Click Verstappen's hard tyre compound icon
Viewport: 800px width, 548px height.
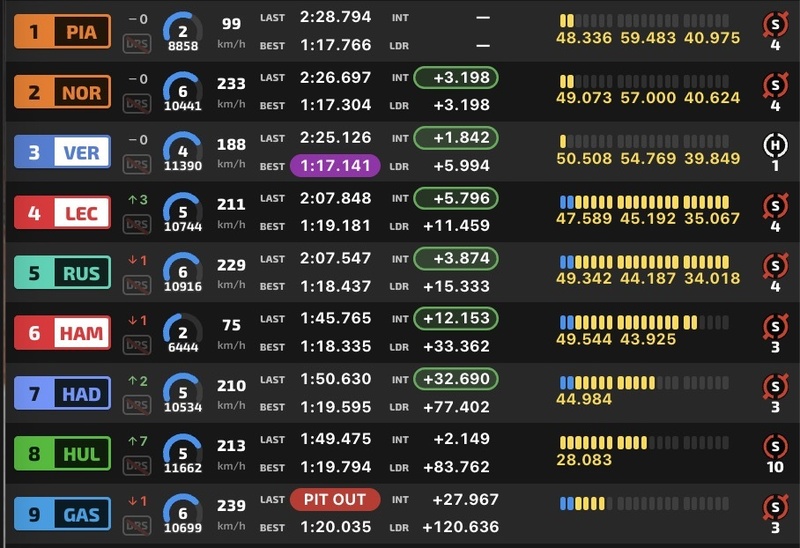click(x=775, y=145)
